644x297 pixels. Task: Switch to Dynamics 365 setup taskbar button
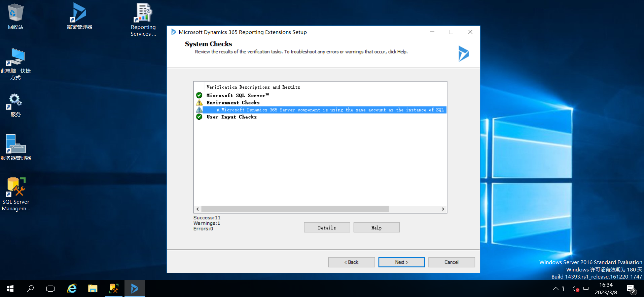click(135, 289)
